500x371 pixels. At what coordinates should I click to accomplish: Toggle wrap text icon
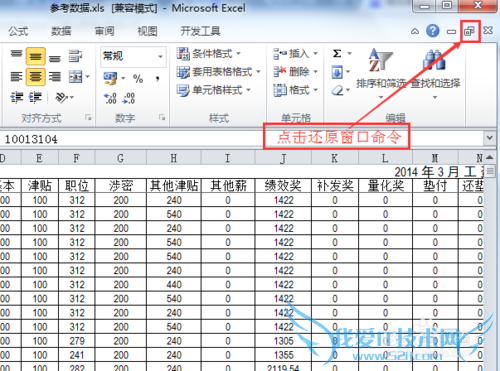click(75, 56)
